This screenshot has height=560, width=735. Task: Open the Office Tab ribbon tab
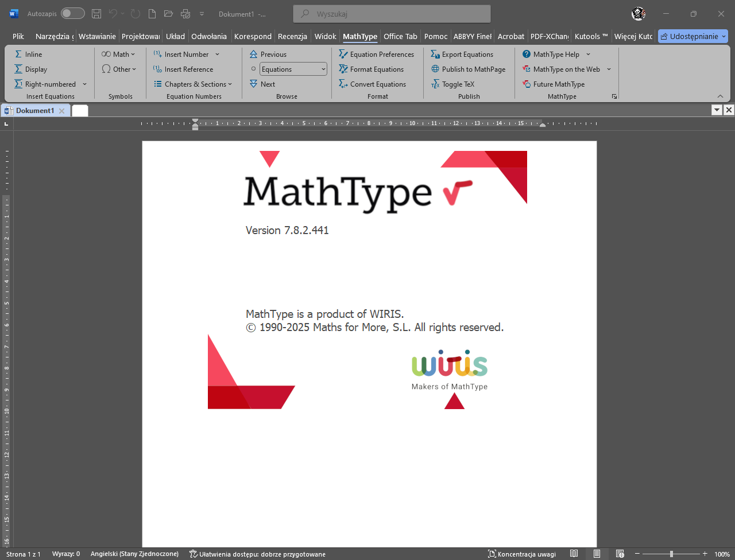point(400,36)
